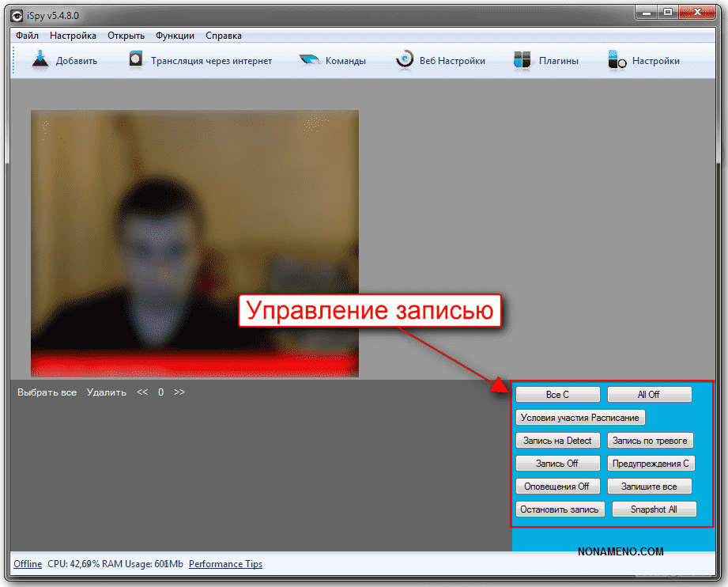
Task: Open the Функции menu
Action: (175, 36)
